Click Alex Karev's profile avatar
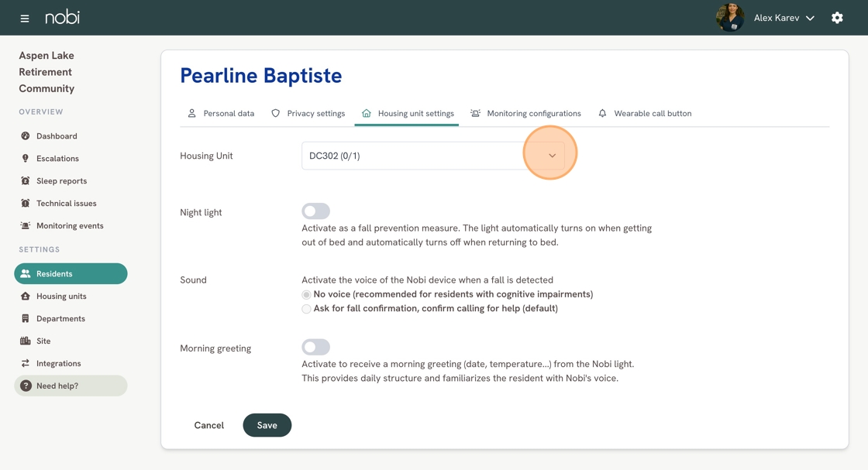 [x=729, y=18]
